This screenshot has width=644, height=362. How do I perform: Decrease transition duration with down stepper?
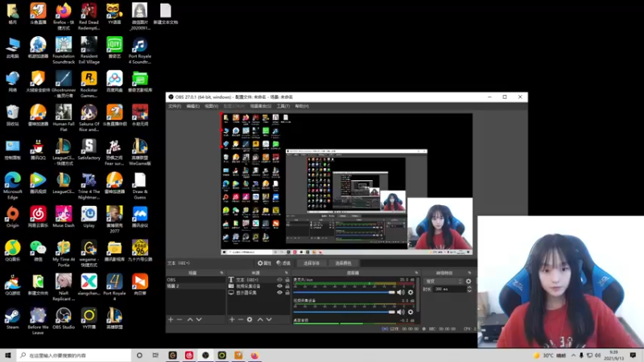click(x=469, y=291)
